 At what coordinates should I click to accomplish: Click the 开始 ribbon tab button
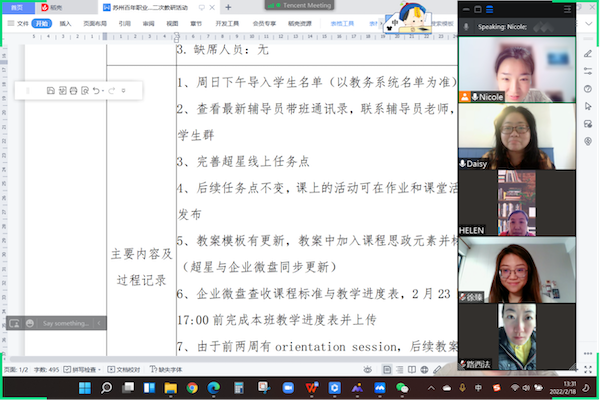(41, 21)
